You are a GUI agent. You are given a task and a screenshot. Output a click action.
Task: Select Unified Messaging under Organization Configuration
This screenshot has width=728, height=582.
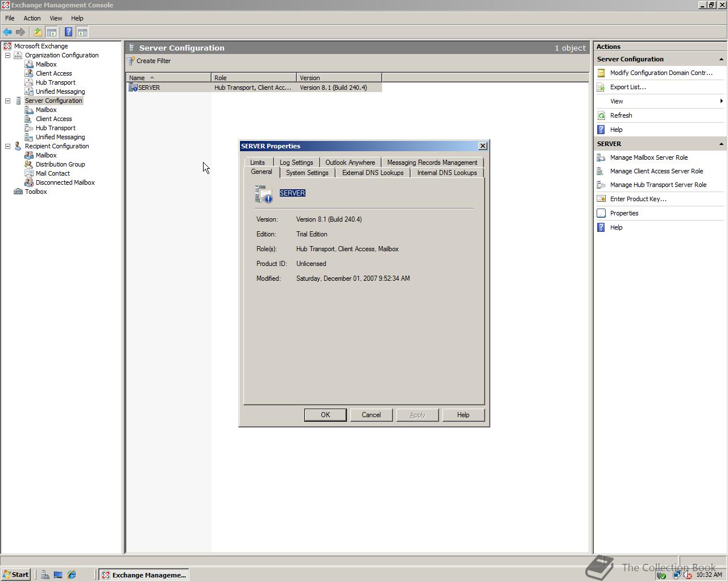(60, 92)
